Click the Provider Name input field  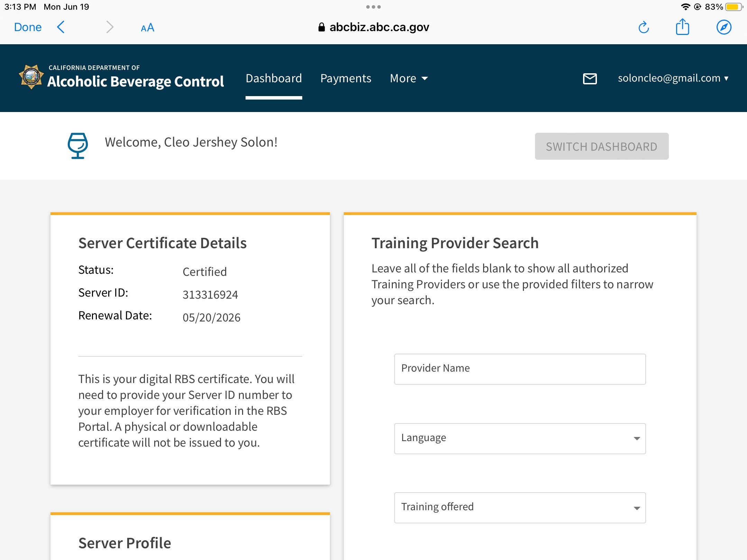tap(520, 369)
